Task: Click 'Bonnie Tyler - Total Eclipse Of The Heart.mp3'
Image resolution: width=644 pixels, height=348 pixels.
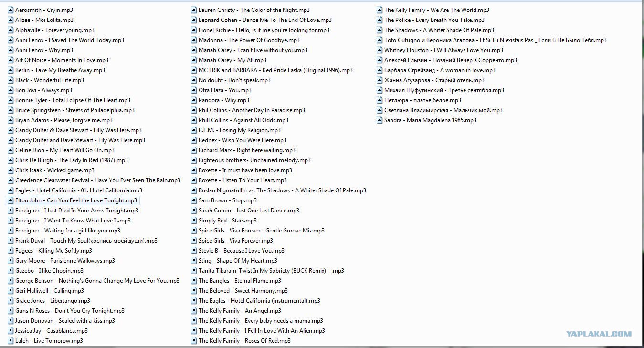Action: (x=73, y=100)
